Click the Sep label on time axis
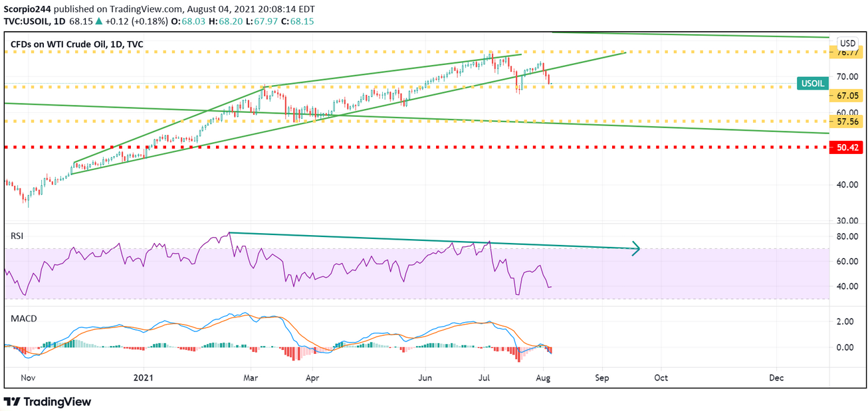This screenshot has width=868, height=411. 602,378
